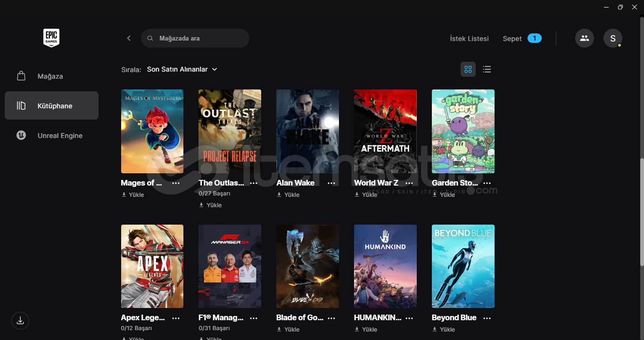Open the more options dots for World War Z
Screen dimensions: 644x340
409,183
